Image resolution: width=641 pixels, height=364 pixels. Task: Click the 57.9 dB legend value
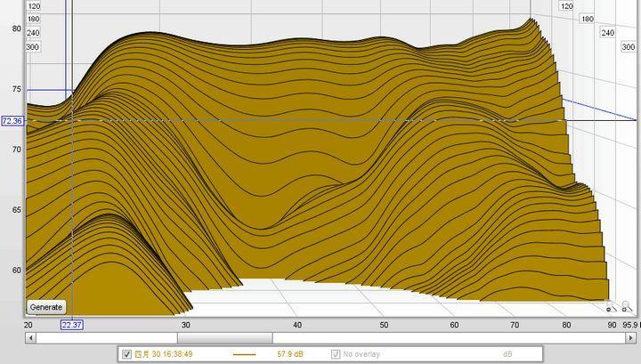point(290,354)
